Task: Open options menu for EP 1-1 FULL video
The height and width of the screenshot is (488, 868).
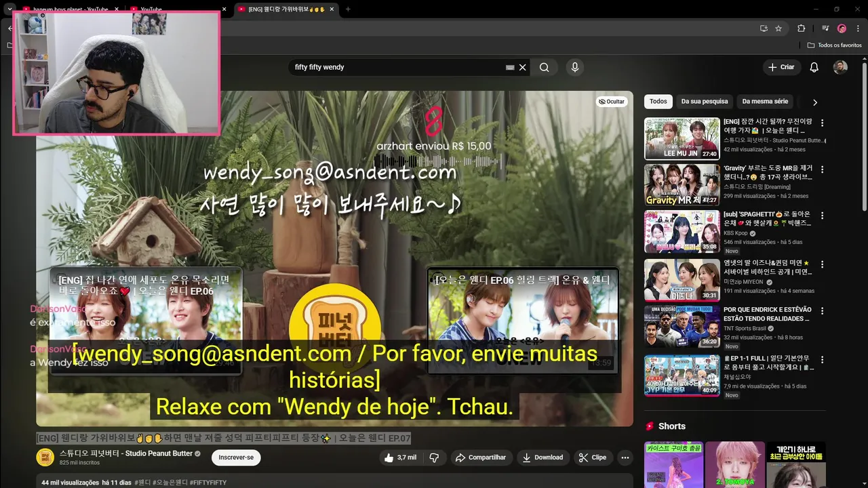Action: tap(822, 359)
